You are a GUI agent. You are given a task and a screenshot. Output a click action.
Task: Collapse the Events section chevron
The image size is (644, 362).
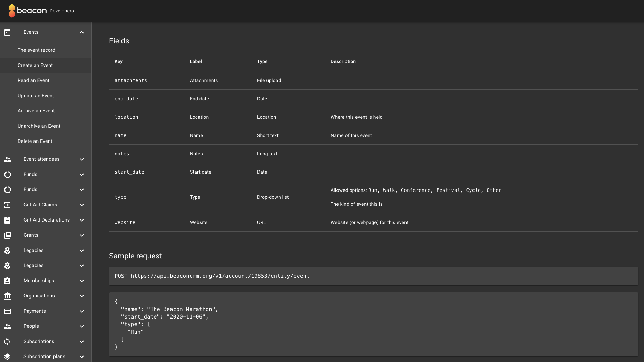click(x=82, y=32)
